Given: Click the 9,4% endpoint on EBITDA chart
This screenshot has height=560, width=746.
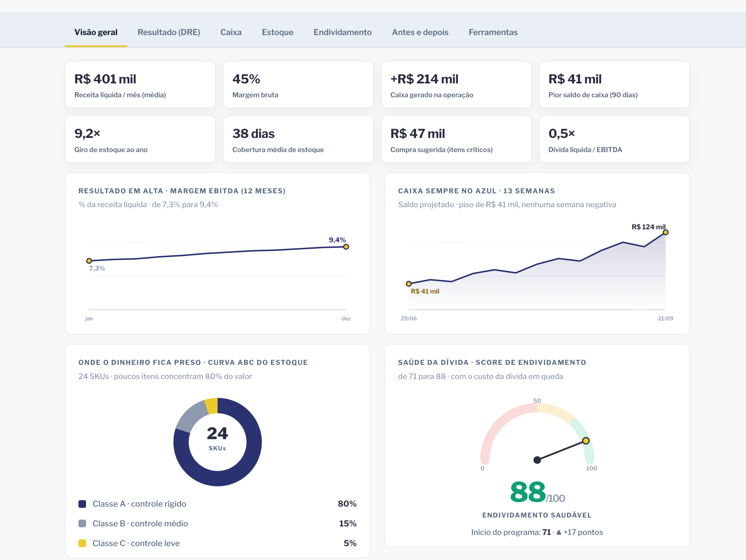Looking at the screenshot, I should (x=346, y=247).
